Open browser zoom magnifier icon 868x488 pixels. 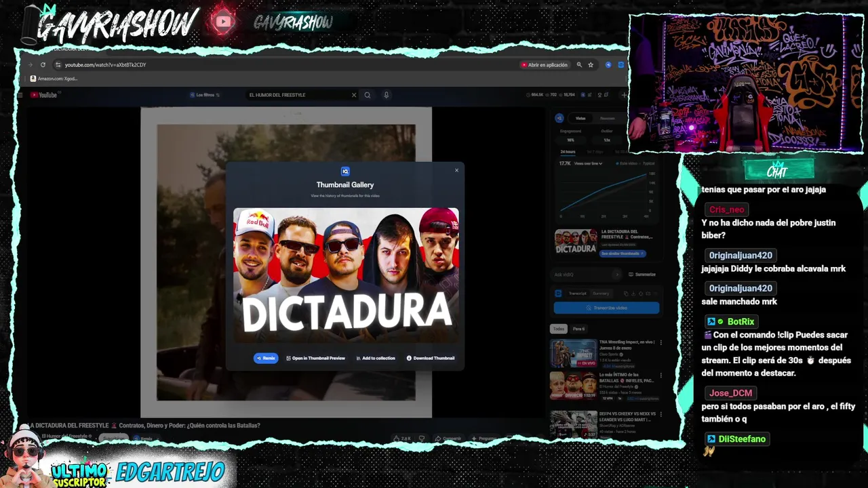click(579, 65)
